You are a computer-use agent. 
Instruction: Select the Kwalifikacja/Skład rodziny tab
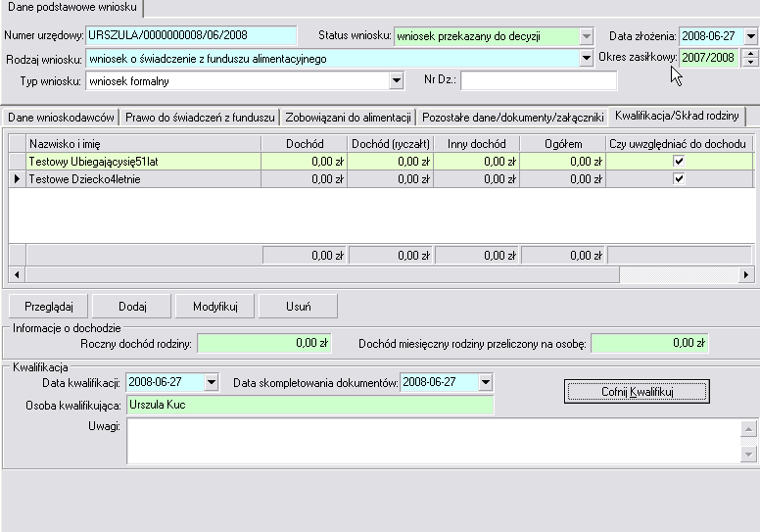point(677,116)
